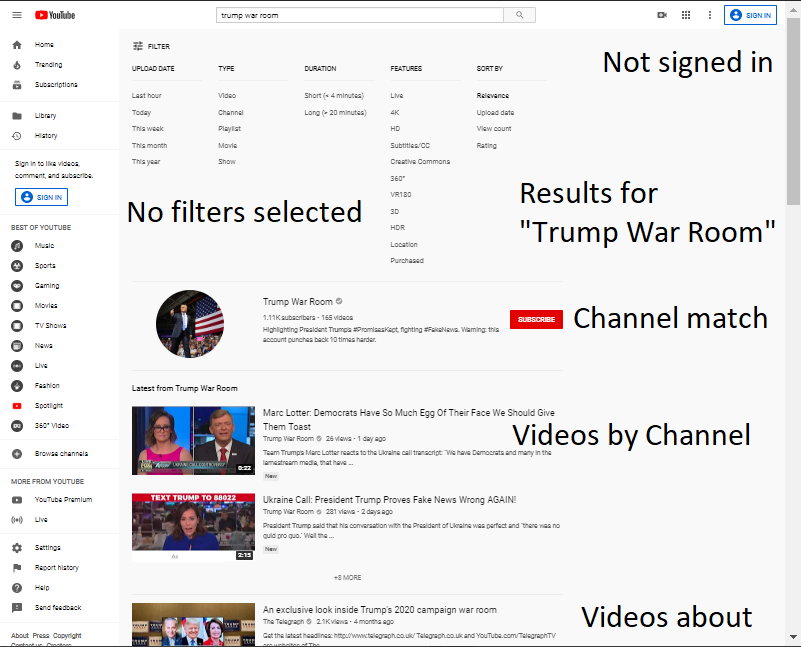The image size is (801, 647).
Task: Select Long (> 20 minutes) duration
Action: click(x=336, y=112)
